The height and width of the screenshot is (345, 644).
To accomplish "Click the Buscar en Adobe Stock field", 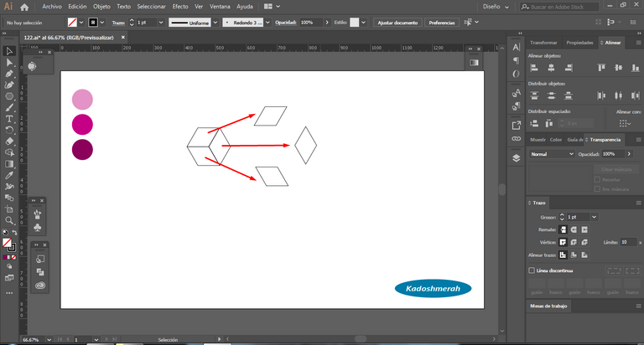I will click(555, 6).
